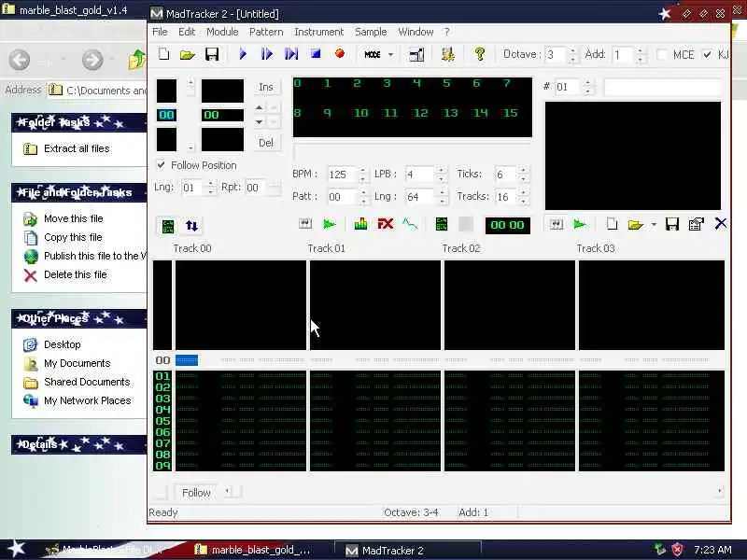Click the open instrument folder icon

pos(636,224)
